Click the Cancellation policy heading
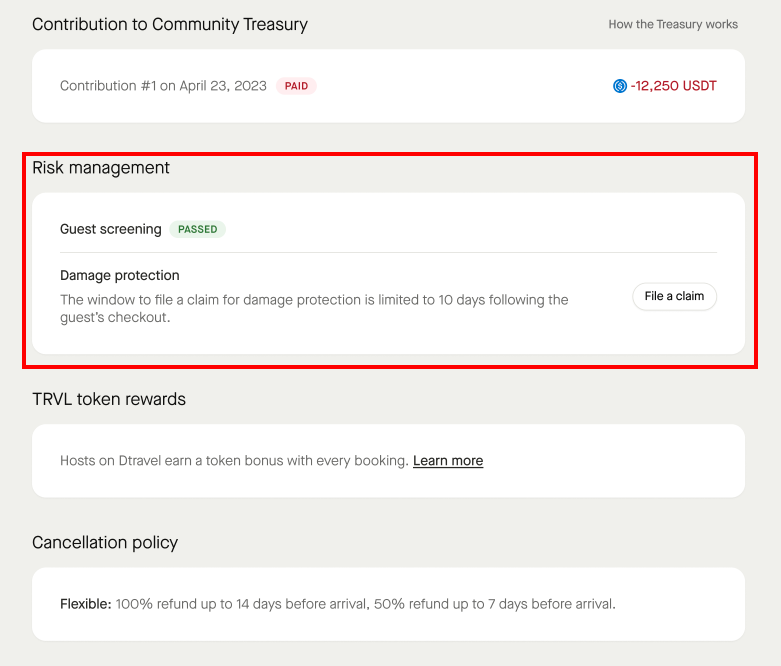 pos(105,542)
